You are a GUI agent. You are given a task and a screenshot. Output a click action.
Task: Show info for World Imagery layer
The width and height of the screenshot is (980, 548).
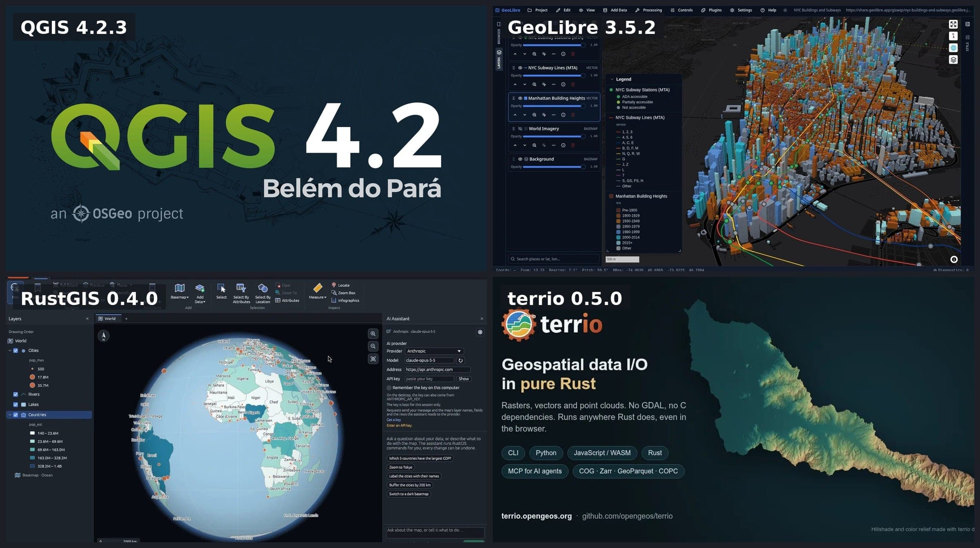coord(563,145)
